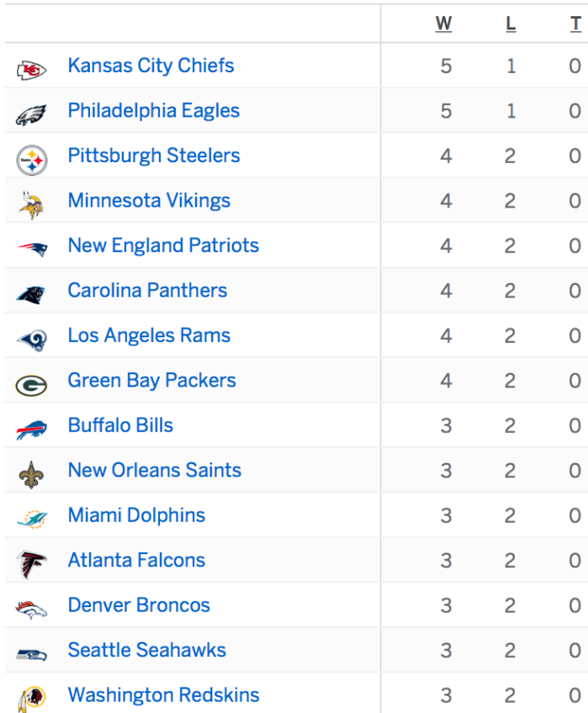The image size is (588, 713).
Task: Click the Kansas City Chiefs logo
Action: (31, 70)
